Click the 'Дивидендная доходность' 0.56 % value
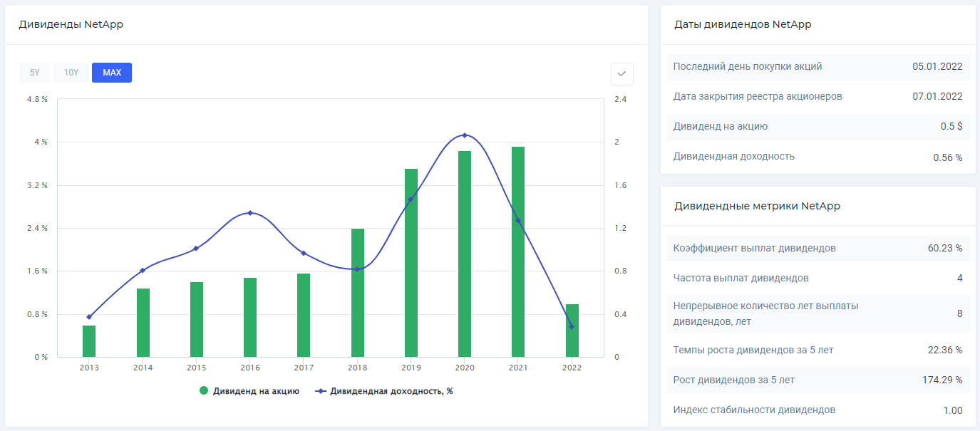 coord(947,157)
